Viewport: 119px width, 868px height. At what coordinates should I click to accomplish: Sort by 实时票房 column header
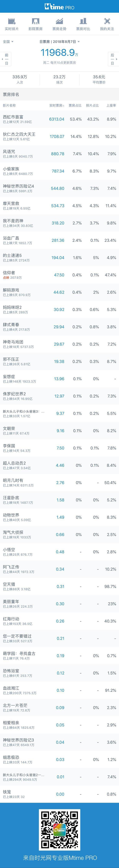coord(57,106)
